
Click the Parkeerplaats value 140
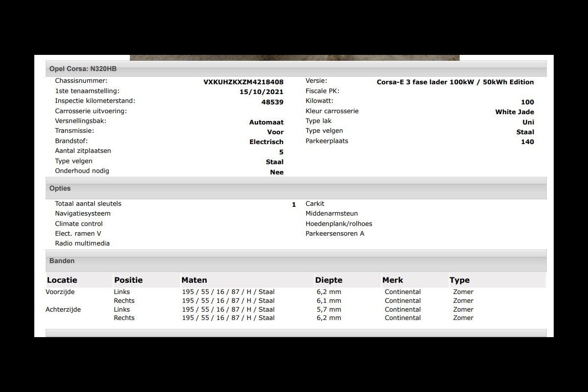[x=527, y=142]
